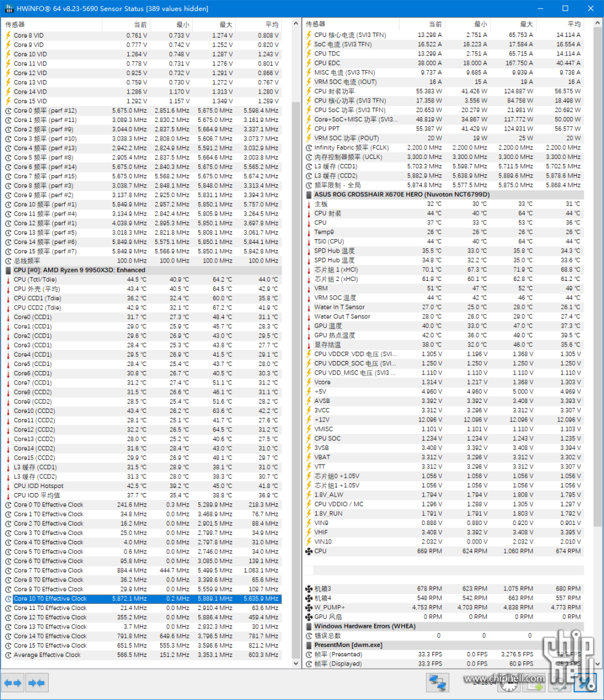Click the thermometer icon beside GPU 热点温度
Screen dimensions: 604x700
tap(309, 335)
